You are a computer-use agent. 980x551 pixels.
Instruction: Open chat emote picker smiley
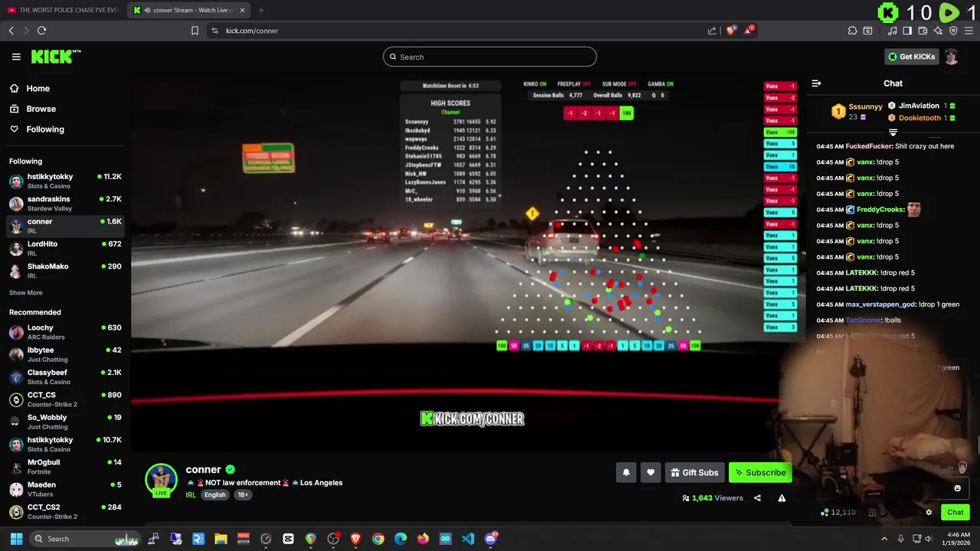coord(957,488)
